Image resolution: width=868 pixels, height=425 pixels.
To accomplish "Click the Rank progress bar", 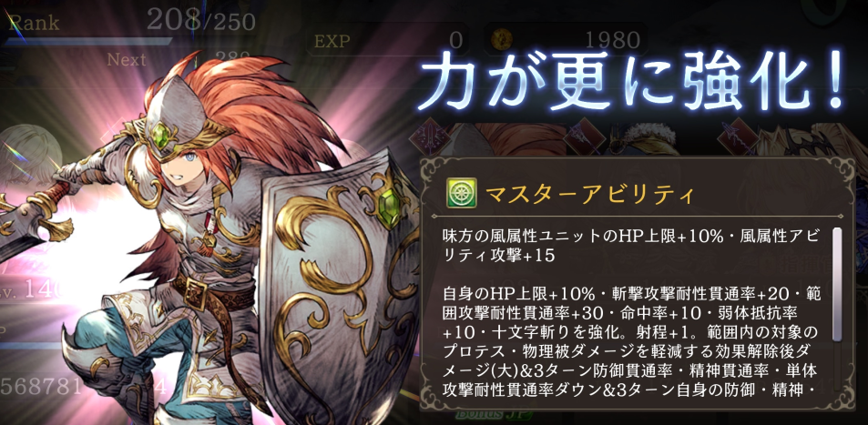I will point(87,42).
